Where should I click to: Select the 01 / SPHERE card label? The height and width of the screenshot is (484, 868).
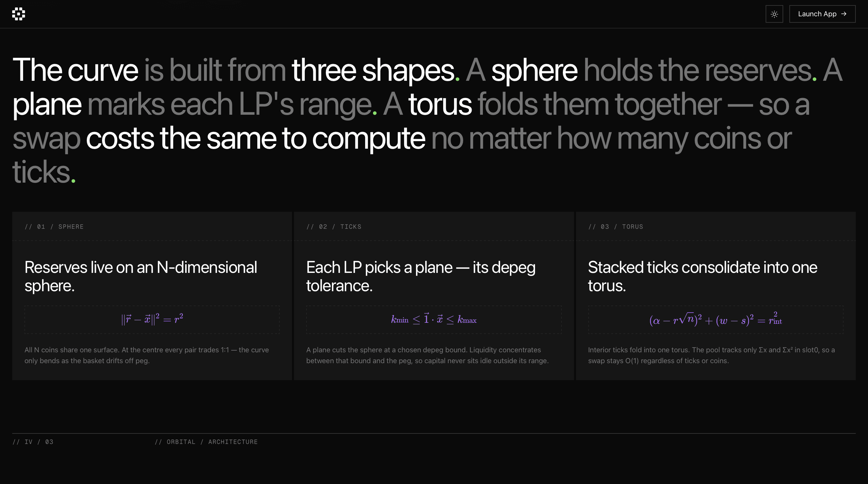point(54,227)
